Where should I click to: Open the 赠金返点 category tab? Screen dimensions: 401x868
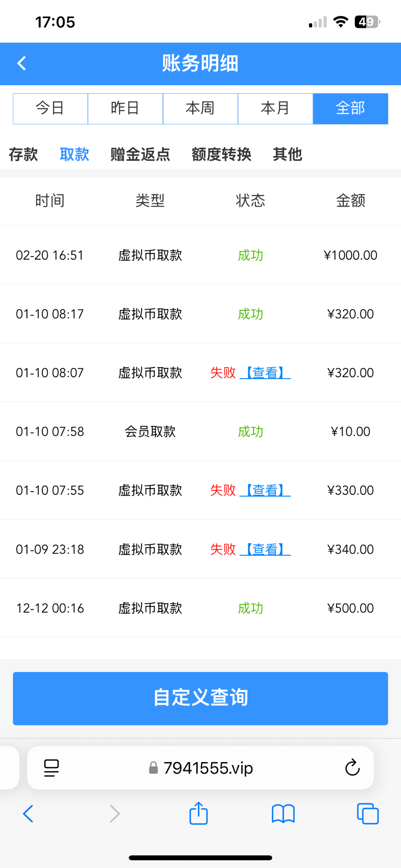[140, 154]
